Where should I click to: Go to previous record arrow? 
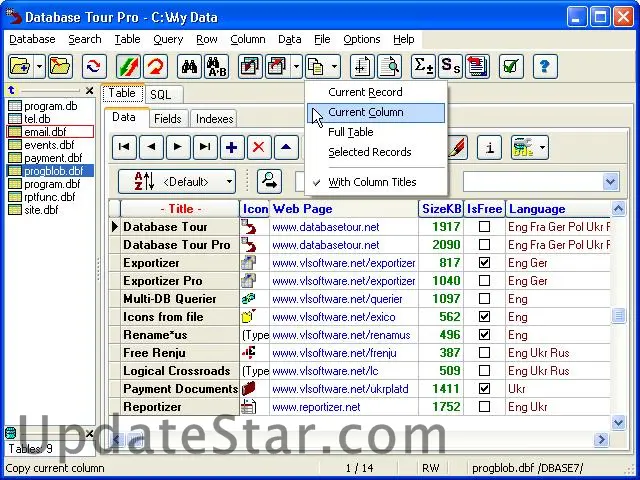[151, 147]
